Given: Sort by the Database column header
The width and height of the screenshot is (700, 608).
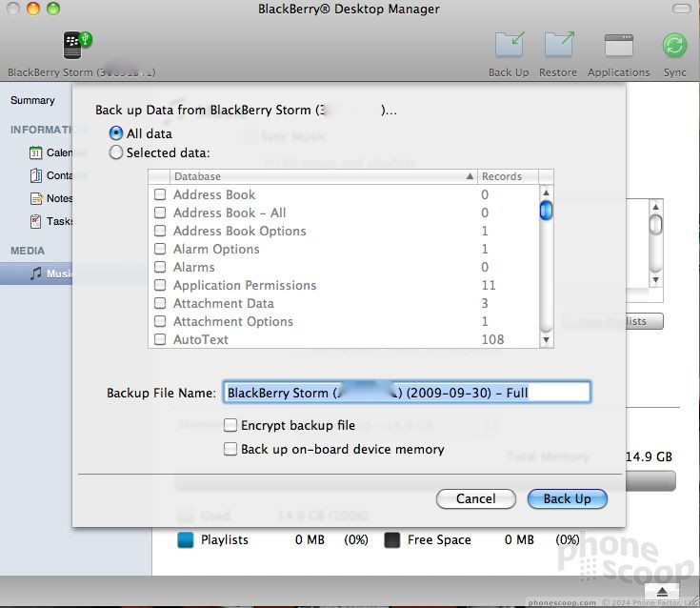Looking at the screenshot, I should (323, 176).
